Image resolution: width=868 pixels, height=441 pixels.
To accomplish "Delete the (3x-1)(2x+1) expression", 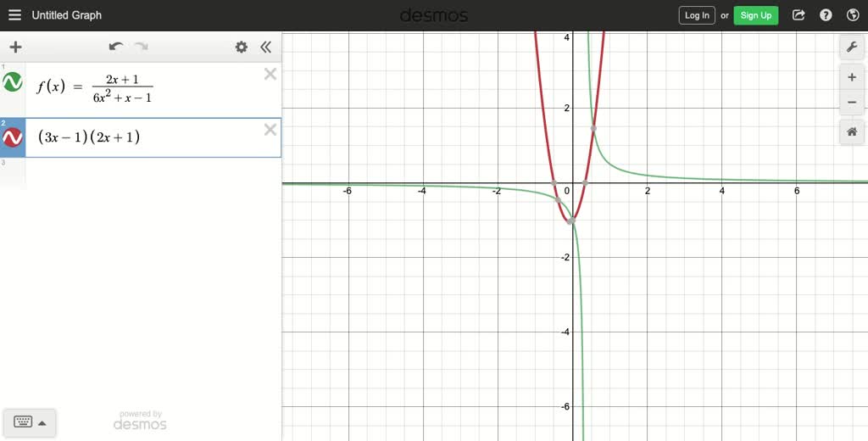I will (270, 129).
